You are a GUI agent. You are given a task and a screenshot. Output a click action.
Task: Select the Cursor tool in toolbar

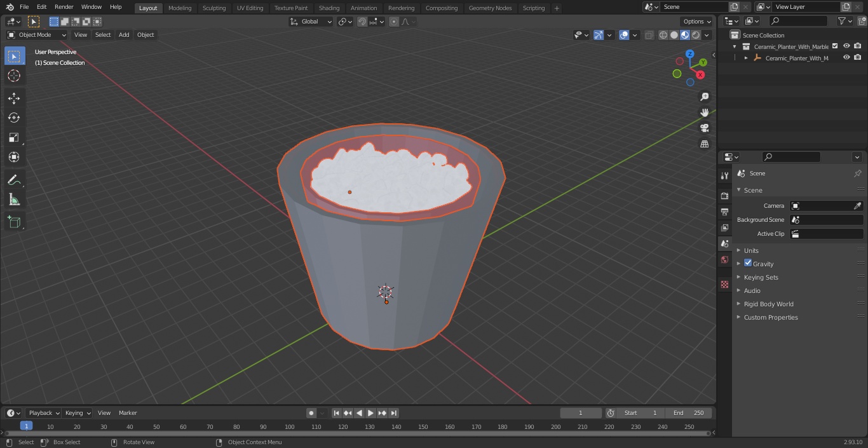point(14,76)
